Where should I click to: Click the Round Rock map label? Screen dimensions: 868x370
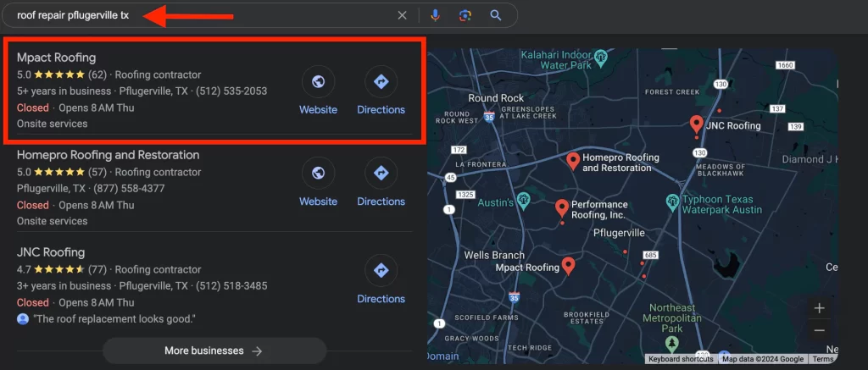pos(496,98)
